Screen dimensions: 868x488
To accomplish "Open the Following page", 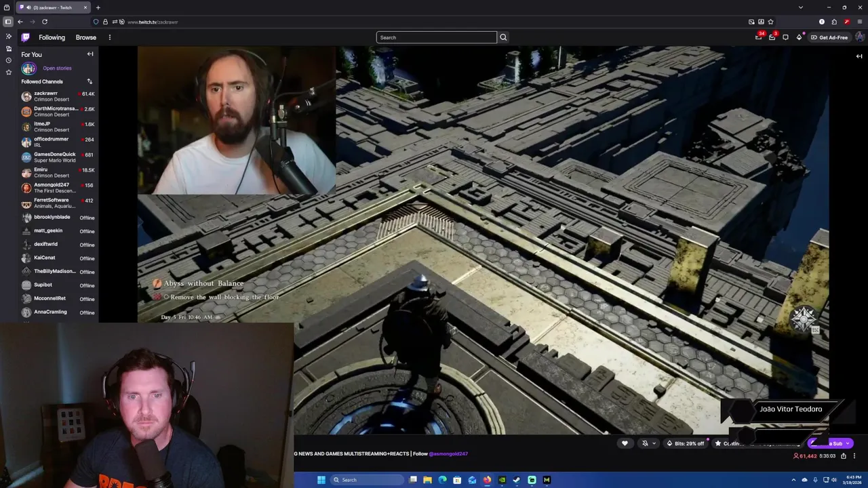I will click(52, 37).
